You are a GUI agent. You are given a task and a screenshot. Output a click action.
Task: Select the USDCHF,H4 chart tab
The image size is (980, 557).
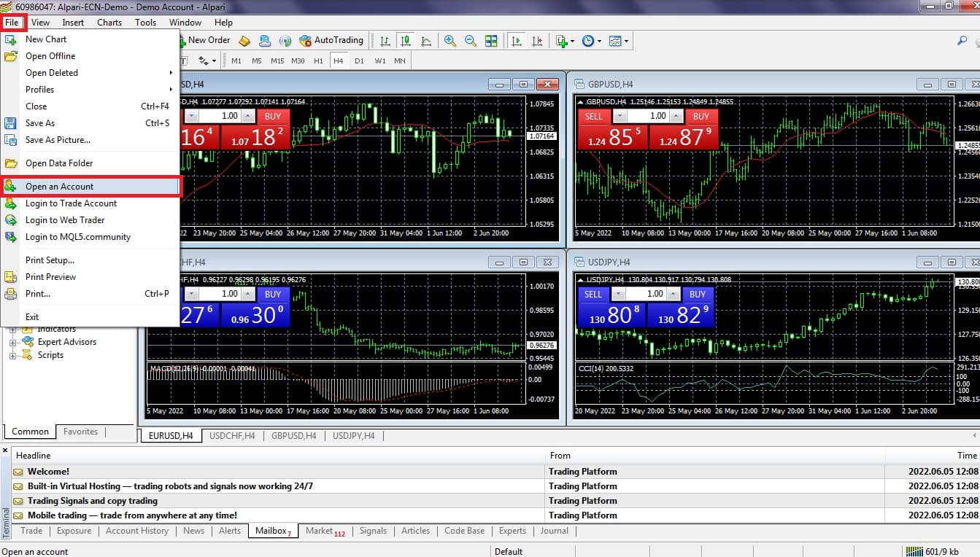(x=232, y=436)
